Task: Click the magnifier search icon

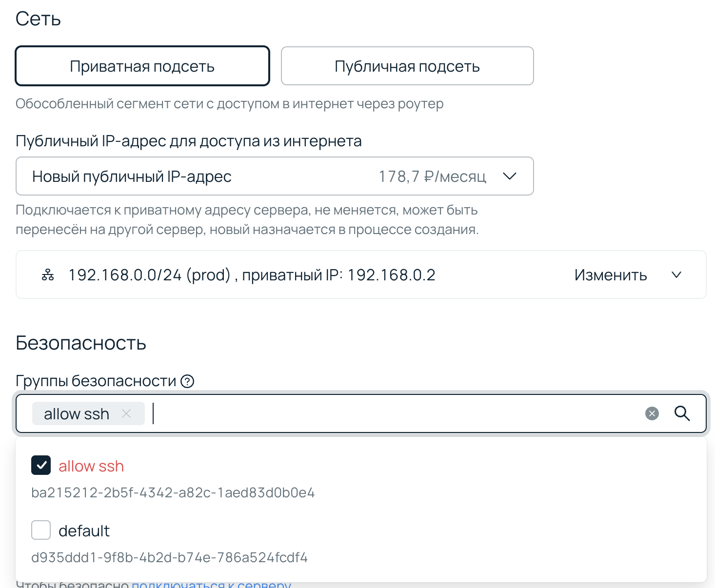Action: pos(682,414)
